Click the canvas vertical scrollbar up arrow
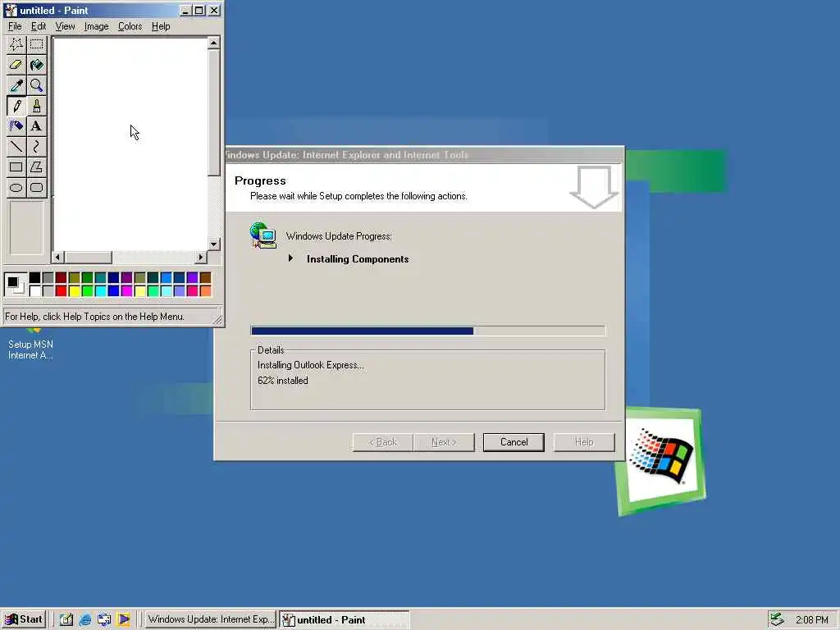Image resolution: width=840 pixels, height=630 pixels. [x=214, y=43]
